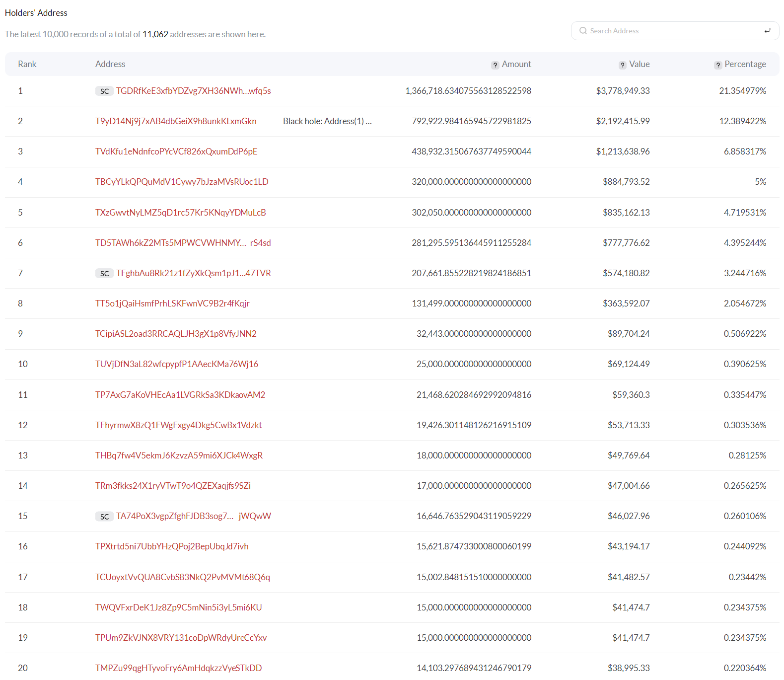
Task: Click the Amount column header text
Action: point(516,64)
